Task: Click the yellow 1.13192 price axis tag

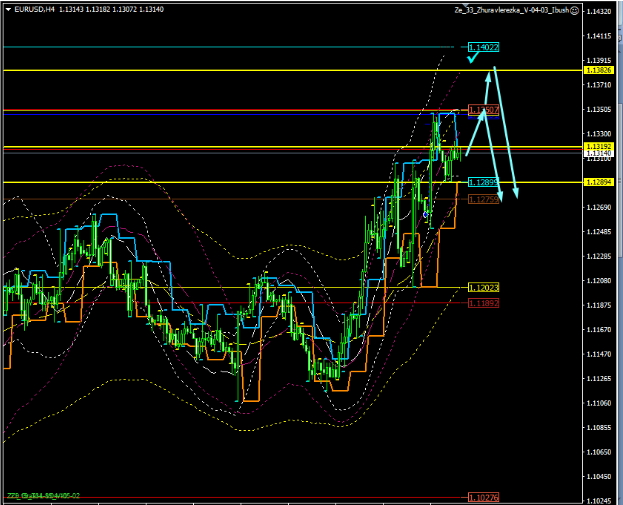Action: pyautogui.click(x=600, y=146)
